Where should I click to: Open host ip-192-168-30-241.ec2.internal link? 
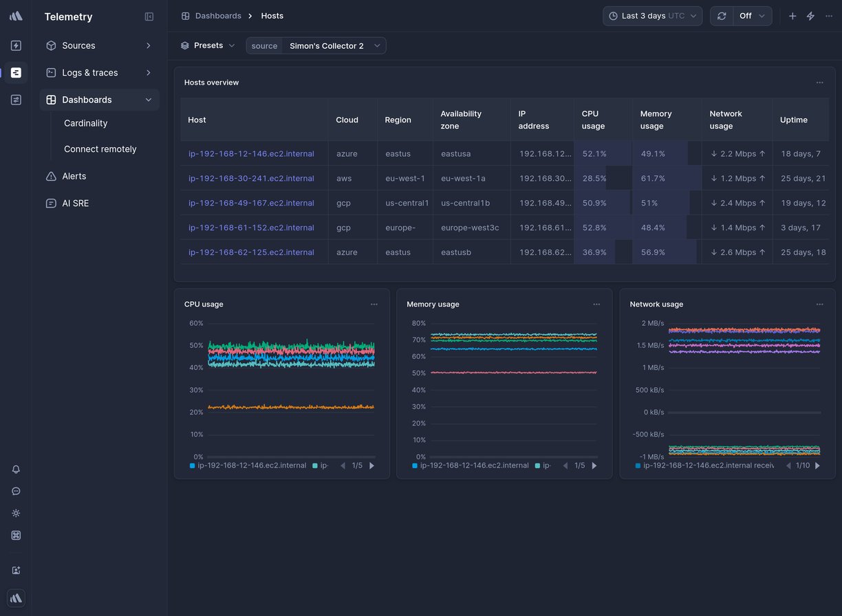(251, 178)
